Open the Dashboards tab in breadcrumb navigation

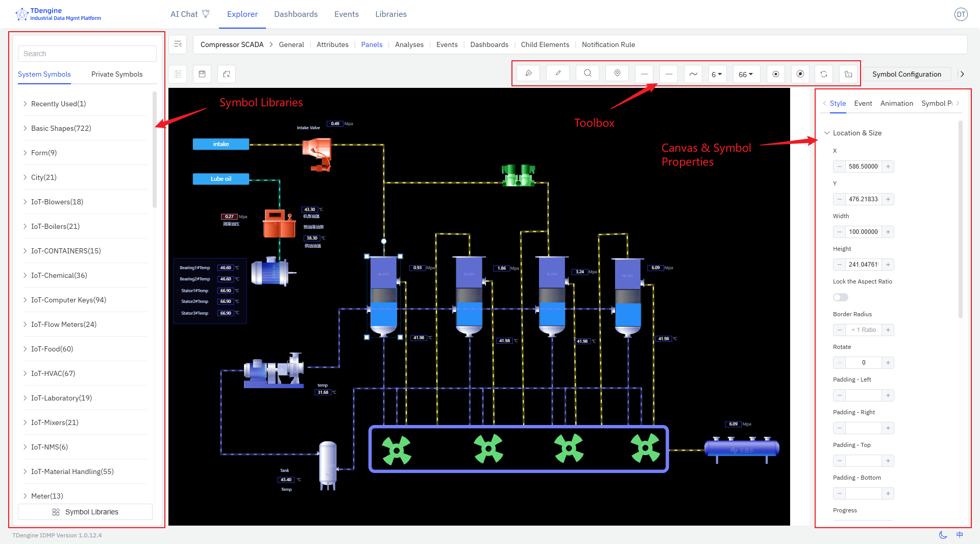tap(488, 44)
